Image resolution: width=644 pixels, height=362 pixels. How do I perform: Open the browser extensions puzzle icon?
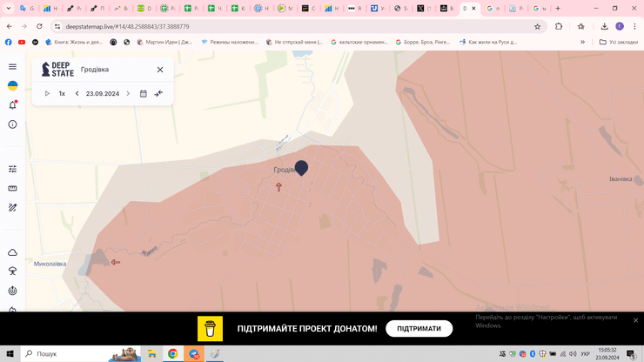point(559,26)
